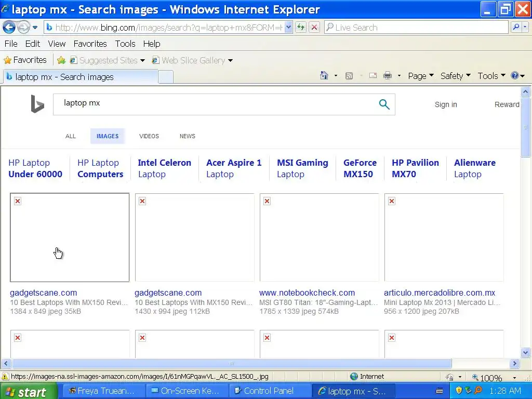Click the Bing search magnifier icon
Screen dimensions: 532x399
[384, 104]
